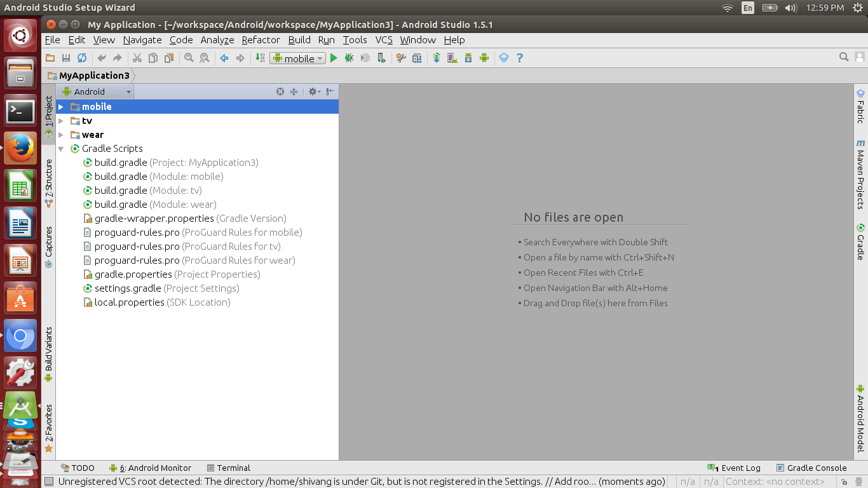Click the Paste clipboard icon

coord(168,58)
